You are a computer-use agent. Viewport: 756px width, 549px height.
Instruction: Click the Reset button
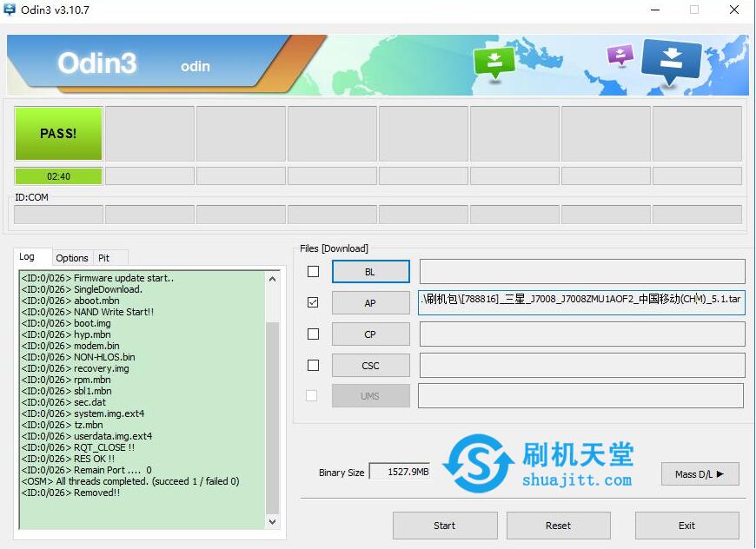559,526
